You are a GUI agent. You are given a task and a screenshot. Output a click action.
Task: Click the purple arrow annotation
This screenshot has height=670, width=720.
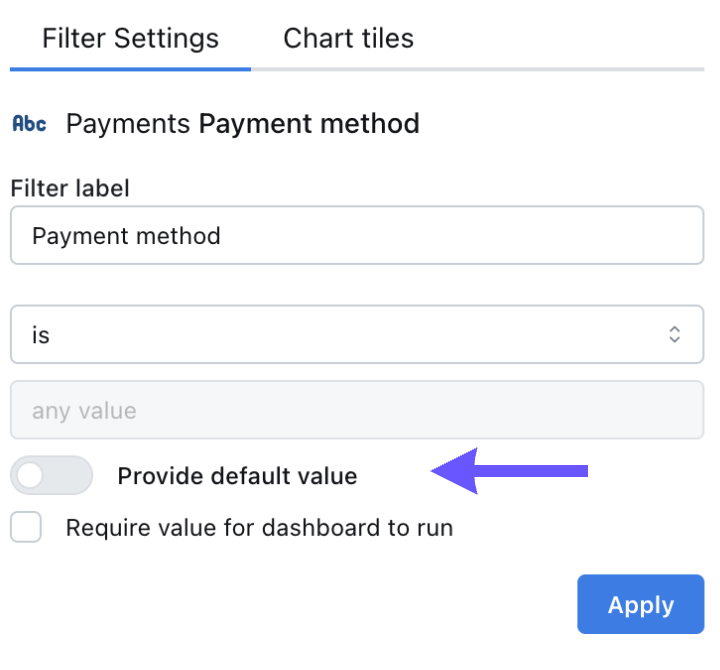pyautogui.click(x=509, y=471)
